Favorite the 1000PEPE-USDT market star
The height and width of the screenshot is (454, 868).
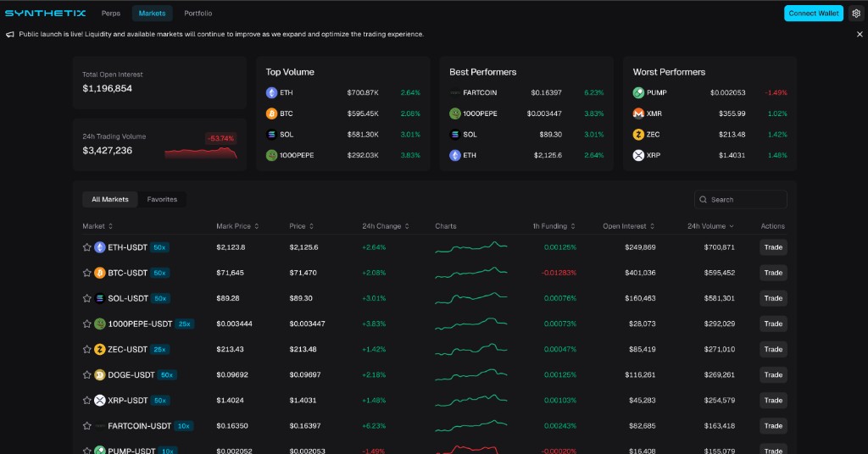point(87,324)
